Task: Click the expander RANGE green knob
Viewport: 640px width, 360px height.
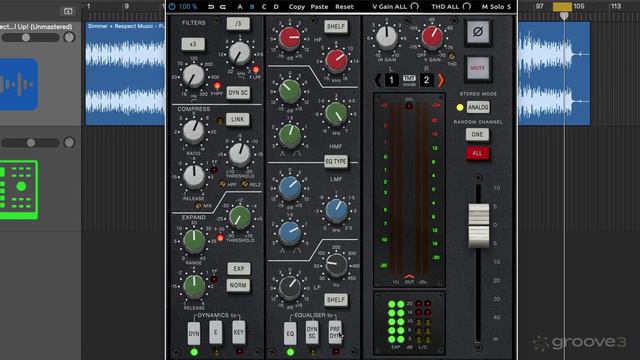Action: point(194,241)
